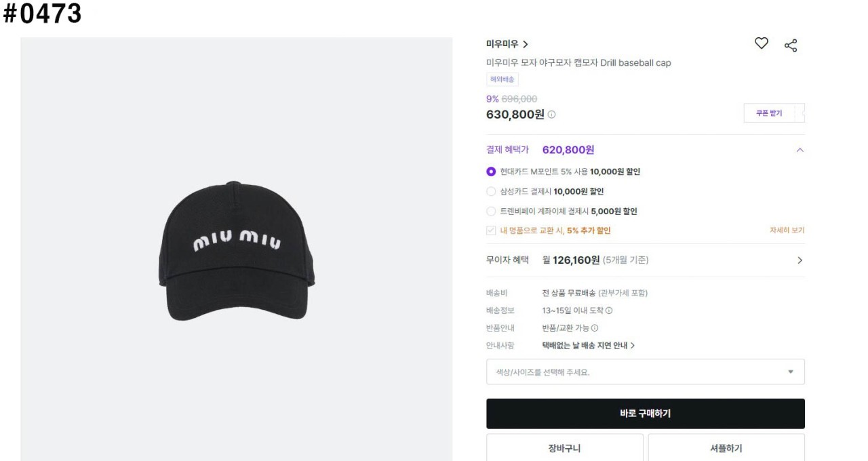
Task: Open the 색상/사이즈 selection dropdown
Action: point(645,372)
